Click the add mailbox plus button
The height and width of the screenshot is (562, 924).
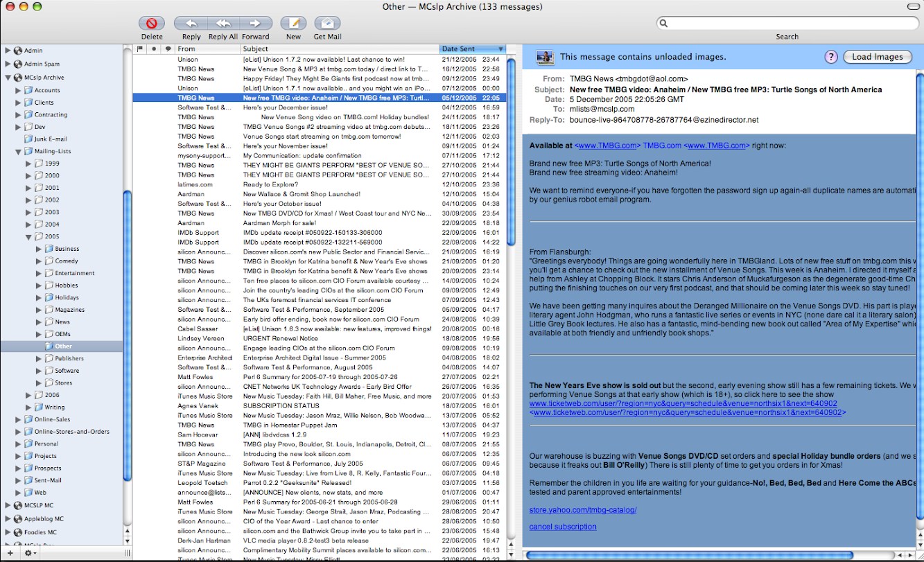coord(10,553)
